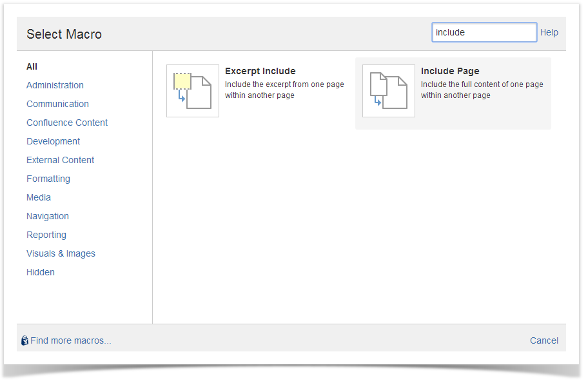Filter by Confluence Content category
The width and height of the screenshot is (588, 383).
(x=67, y=123)
